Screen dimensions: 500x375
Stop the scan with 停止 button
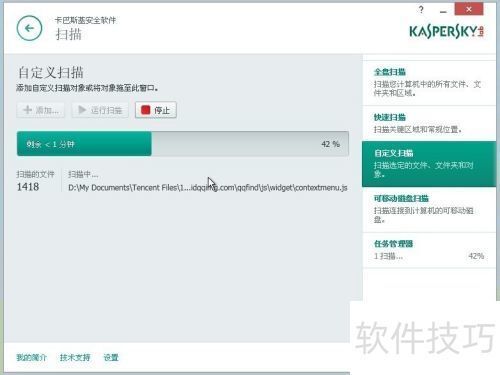pyautogui.click(x=156, y=110)
